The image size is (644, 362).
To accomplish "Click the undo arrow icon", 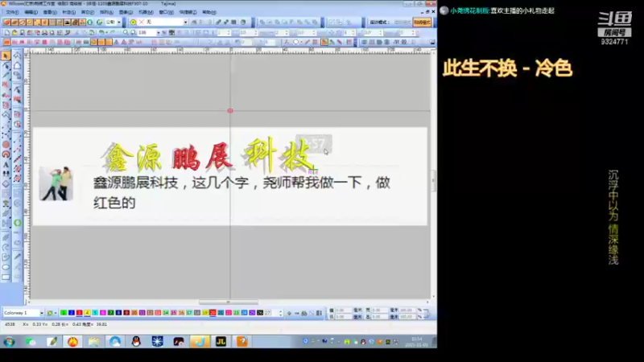I will pos(101,32).
